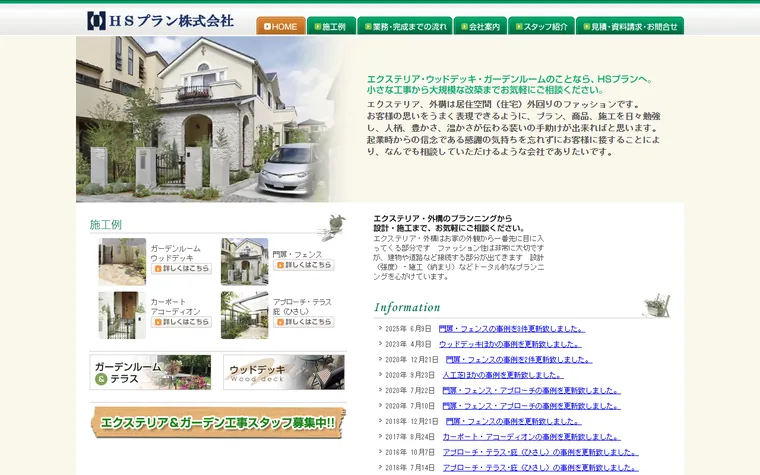This screenshot has width=760, height=475.
Task: Click the 門扉・フェンス label text
Action: click(x=297, y=254)
